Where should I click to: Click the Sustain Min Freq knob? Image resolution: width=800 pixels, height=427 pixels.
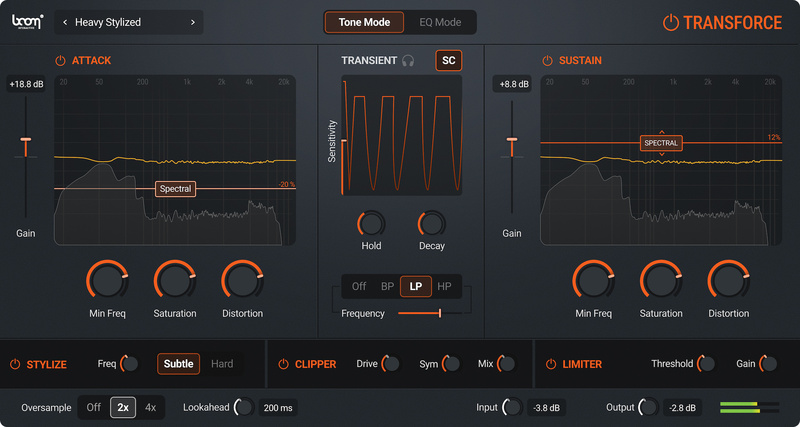coord(593,281)
